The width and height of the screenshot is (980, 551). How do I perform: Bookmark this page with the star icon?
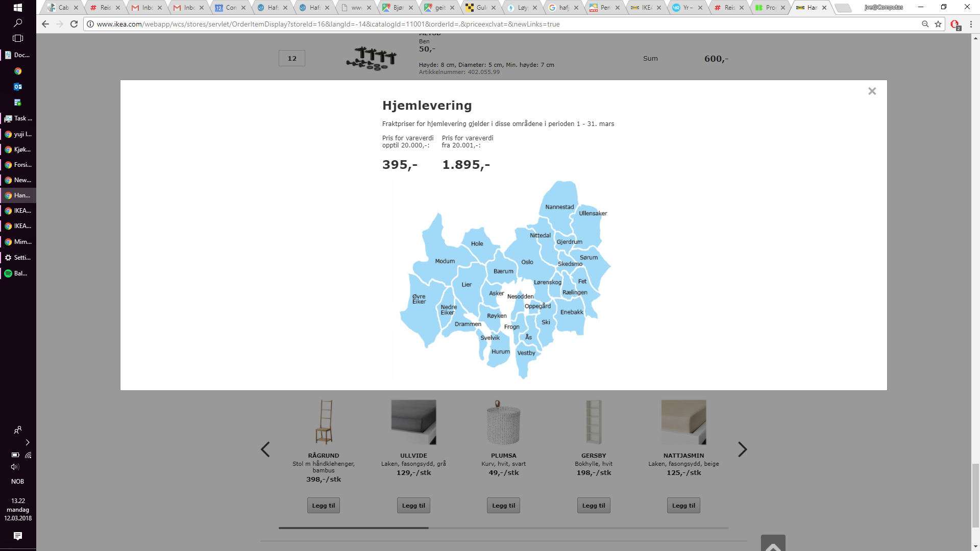[x=938, y=24]
